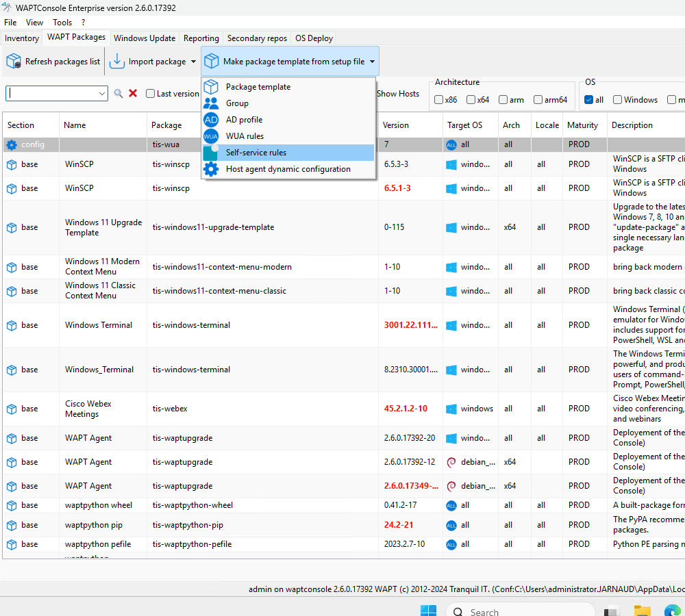Screen dimensions: 685x616
Task: Click the Import package download icon
Action: tap(116, 62)
